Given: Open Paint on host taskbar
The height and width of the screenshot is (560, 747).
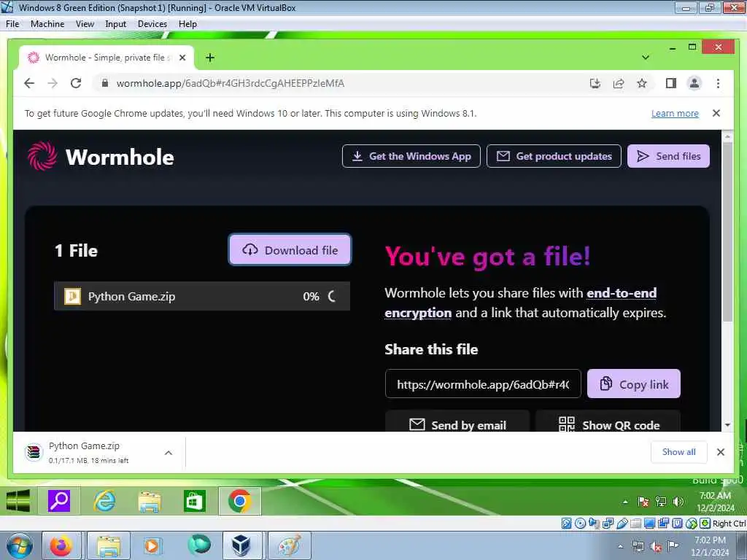Looking at the screenshot, I should [x=289, y=545].
